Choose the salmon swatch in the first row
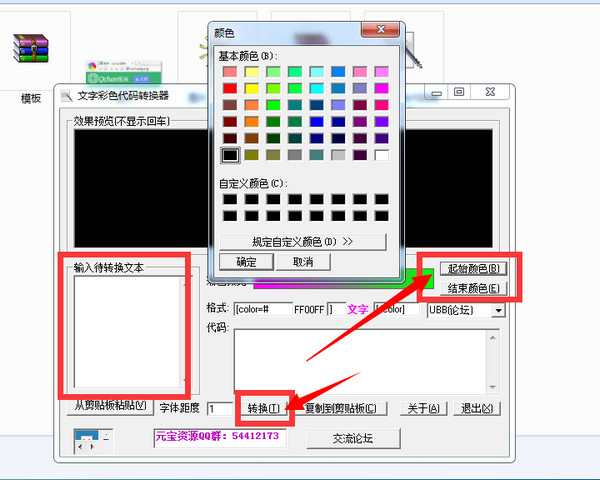Viewport: 600px width, 480px height. [x=230, y=72]
